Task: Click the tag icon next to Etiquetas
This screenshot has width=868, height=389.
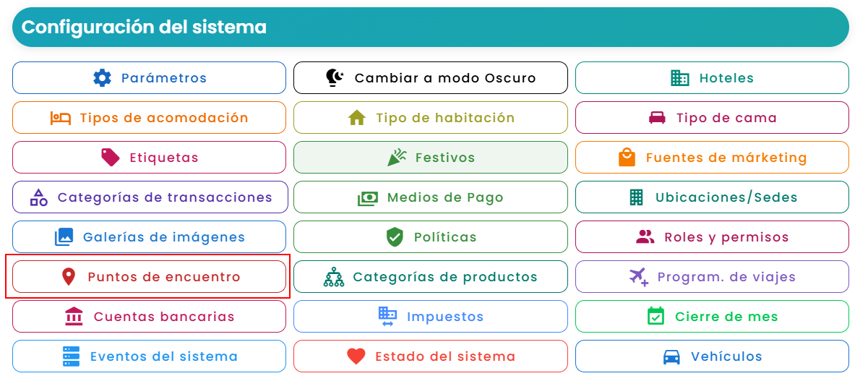Action: coord(111,158)
